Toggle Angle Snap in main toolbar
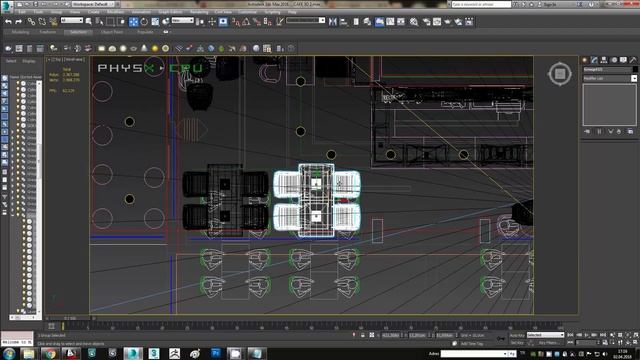 [x=246, y=22]
